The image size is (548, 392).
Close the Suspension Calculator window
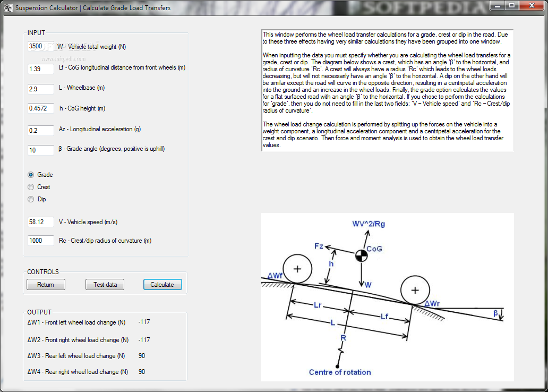(x=532, y=6)
